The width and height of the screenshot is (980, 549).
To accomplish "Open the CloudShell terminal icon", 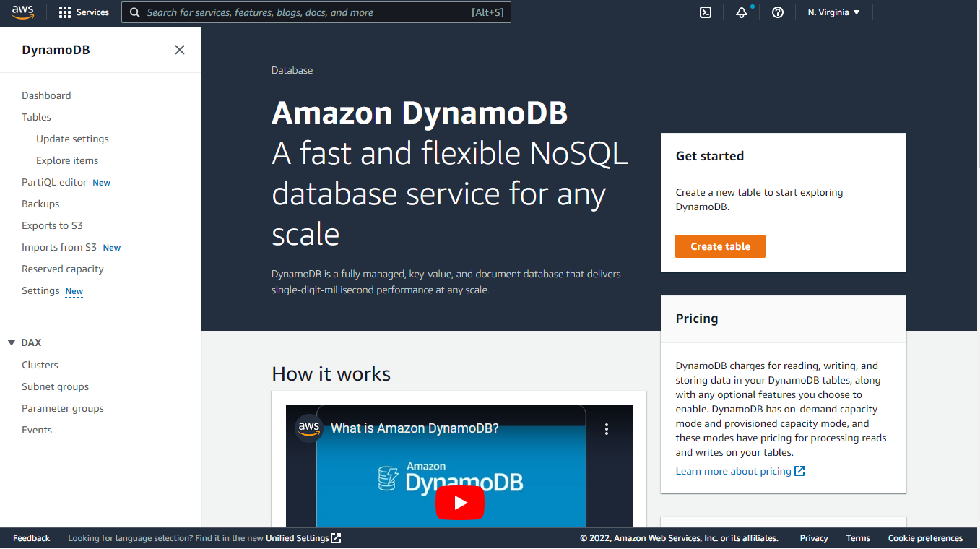I will 706,12.
